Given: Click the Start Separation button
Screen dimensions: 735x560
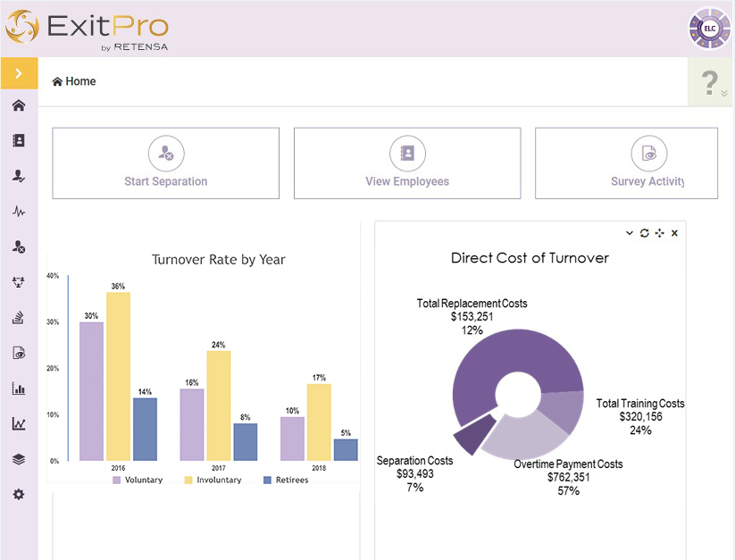Looking at the screenshot, I should [165, 163].
